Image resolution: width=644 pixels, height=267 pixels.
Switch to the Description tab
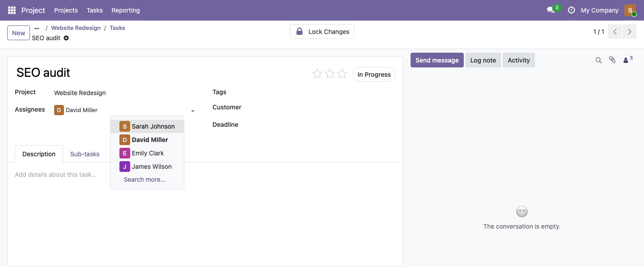pos(39,154)
